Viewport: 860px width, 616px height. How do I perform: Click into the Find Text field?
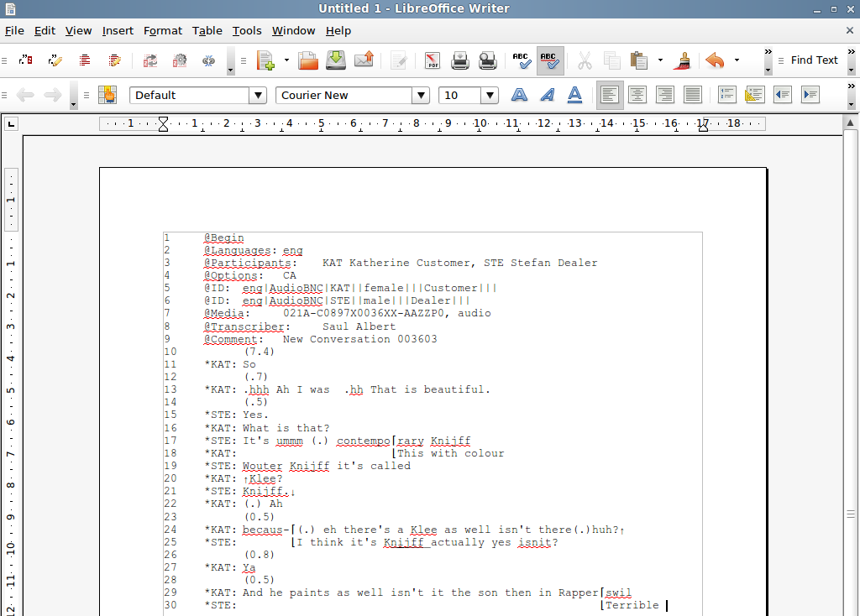tap(814, 60)
